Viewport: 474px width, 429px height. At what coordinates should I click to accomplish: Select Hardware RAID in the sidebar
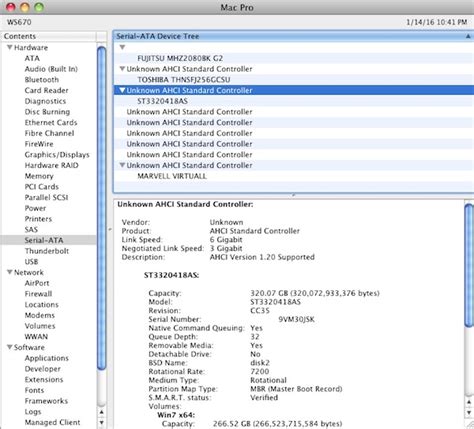[x=51, y=165]
